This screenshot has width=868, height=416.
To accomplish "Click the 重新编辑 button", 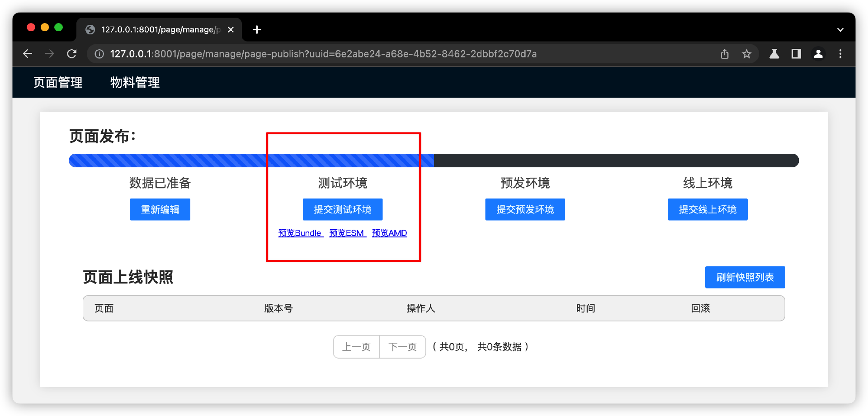I will click(160, 209).
